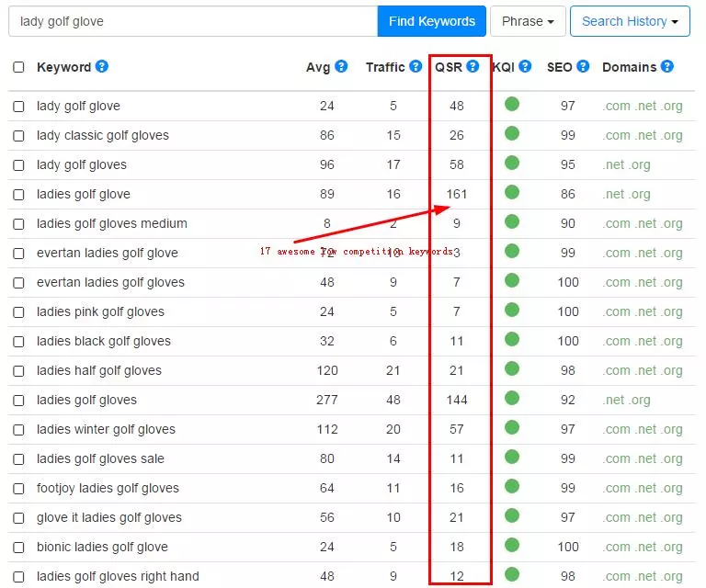The height and width of the screenshot is (588, 706).
Task: Click green KQI dot for ladies golf gloves row
Action: point(512,398)
